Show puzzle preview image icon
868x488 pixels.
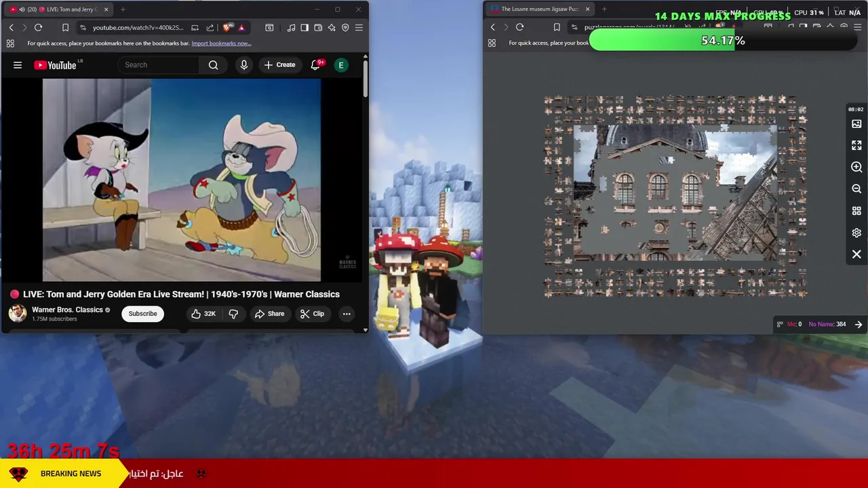pos(856,124)
